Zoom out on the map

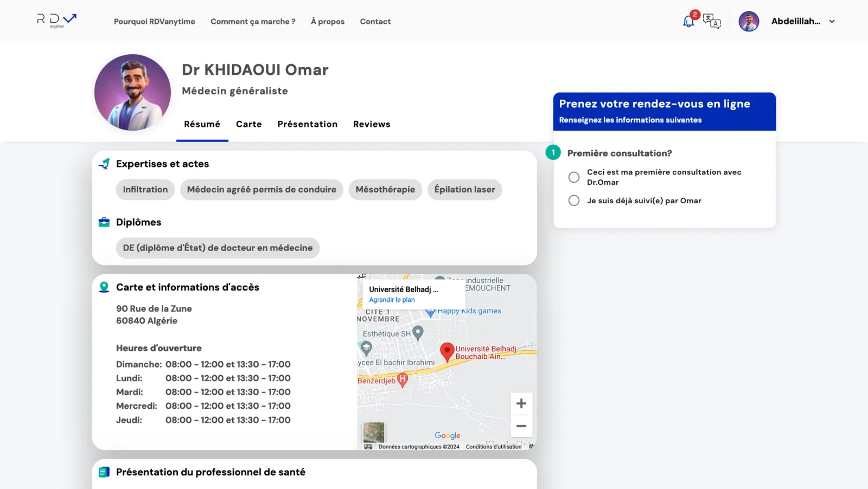[521, 426]
